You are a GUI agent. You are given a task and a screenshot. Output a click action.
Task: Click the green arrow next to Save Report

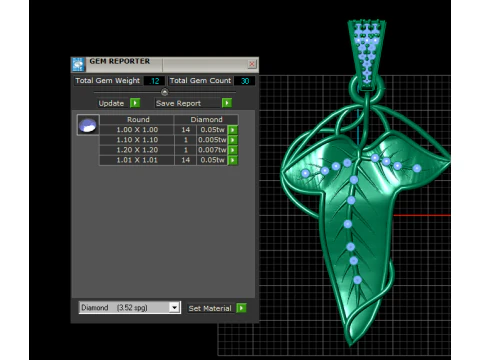[227, 103]
